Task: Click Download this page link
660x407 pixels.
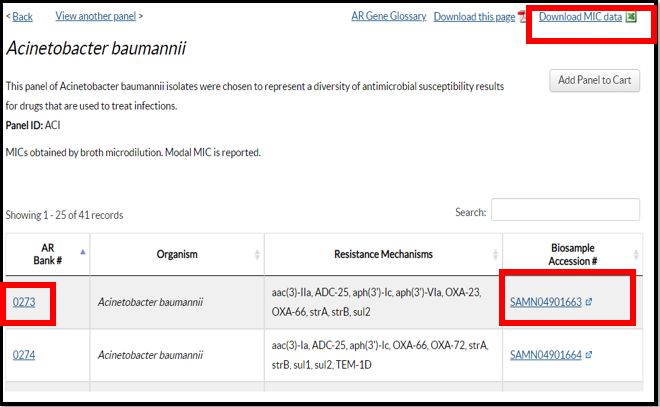Action: 474,16
